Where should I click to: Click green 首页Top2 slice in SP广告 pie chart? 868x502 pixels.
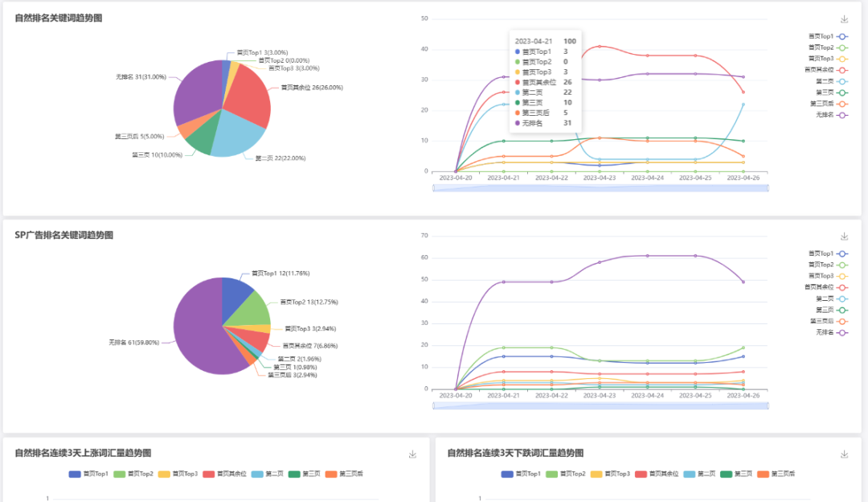tap(252, 308)
